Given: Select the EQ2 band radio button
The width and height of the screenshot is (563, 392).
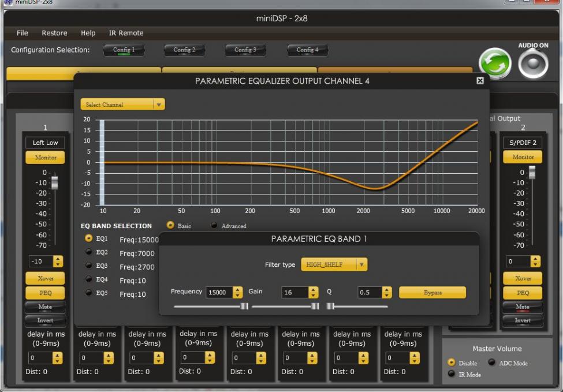Looking at the screenshot, I should [x=88, y=252].
